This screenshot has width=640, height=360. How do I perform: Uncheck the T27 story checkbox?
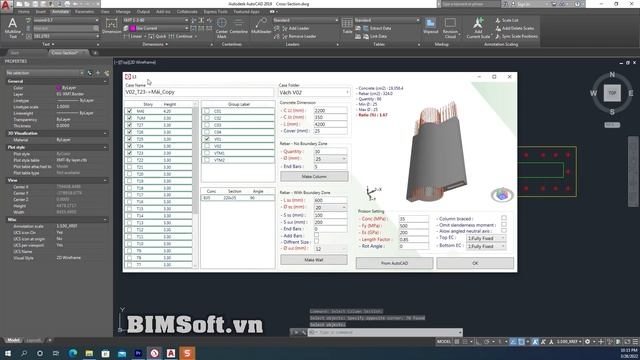tap(129, 125)
